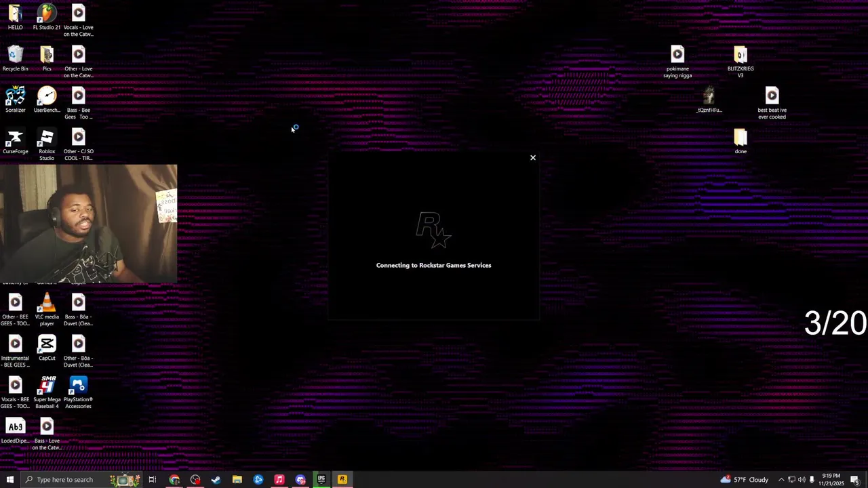
Task: Click the microphone tray icon
Action: [x=812, y=480]
